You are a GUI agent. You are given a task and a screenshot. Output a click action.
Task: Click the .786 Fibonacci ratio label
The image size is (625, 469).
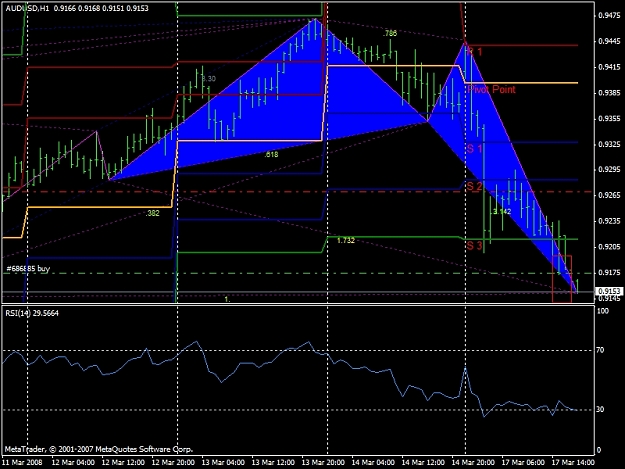[x=390, y=33]
